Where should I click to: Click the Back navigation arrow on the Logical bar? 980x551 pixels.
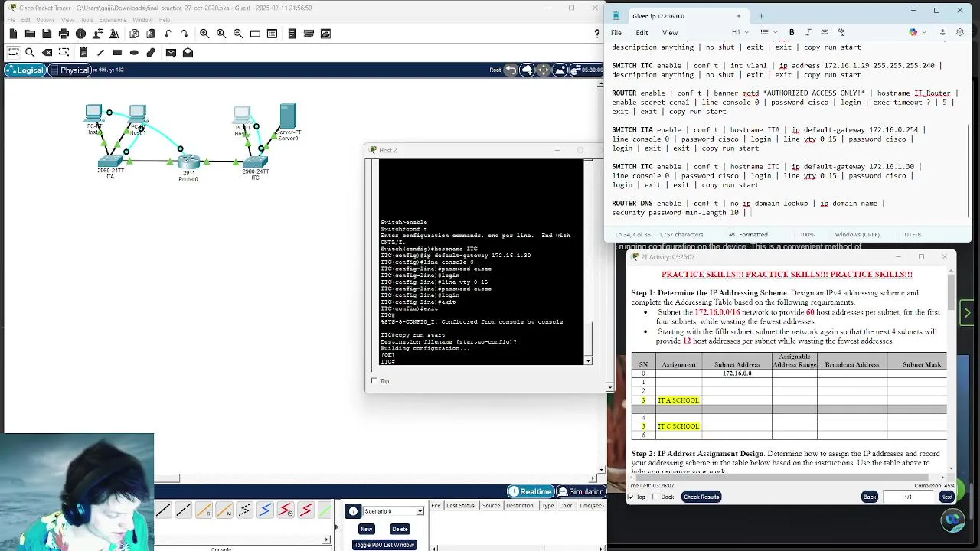tap(511, 70)
